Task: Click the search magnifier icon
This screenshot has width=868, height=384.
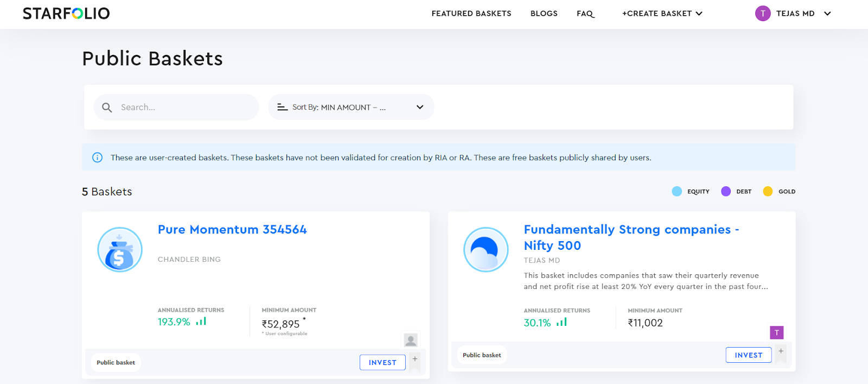Action: 107,108
